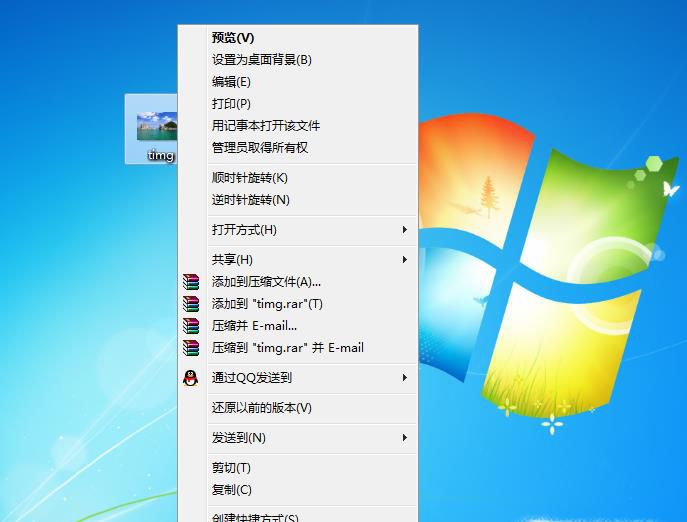
Task: Choose 预览(V) from context menu
Action: click(x=297, y=38)
